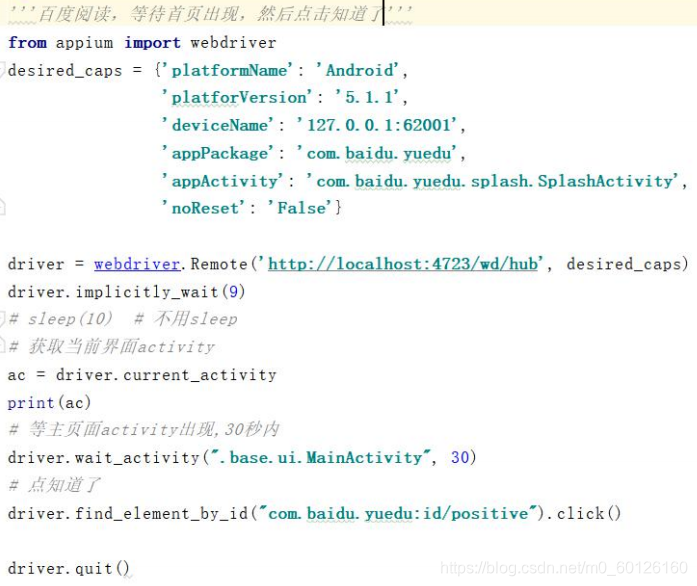Screen dimensions: 697x586
Task: Click the misspelled 'platforVersion' key
Action: click(237, 97)
